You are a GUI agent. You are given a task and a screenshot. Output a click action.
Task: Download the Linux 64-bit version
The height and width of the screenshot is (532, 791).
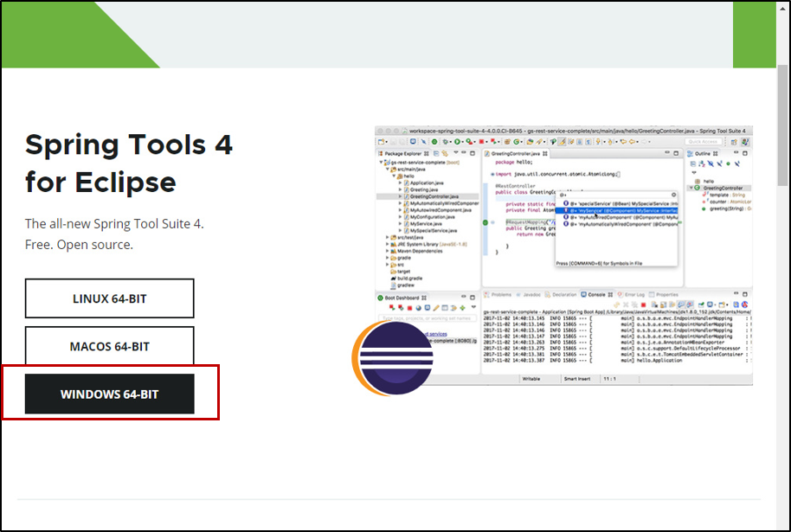coord(109,298)
